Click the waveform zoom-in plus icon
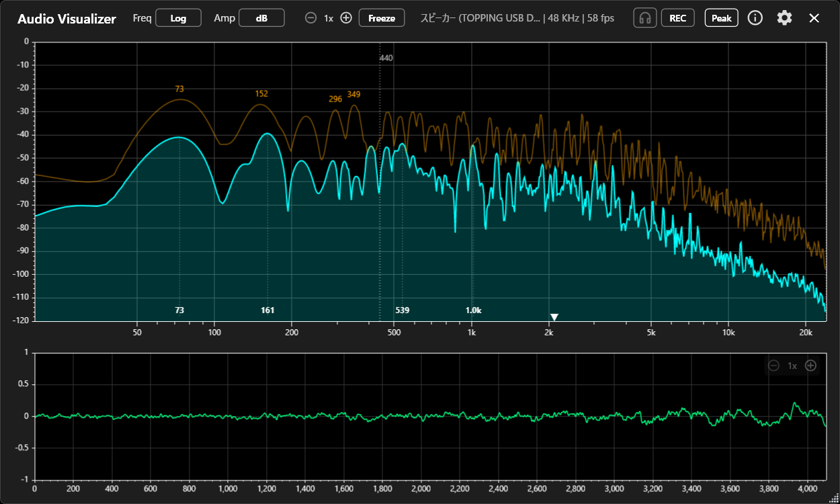 811,366
